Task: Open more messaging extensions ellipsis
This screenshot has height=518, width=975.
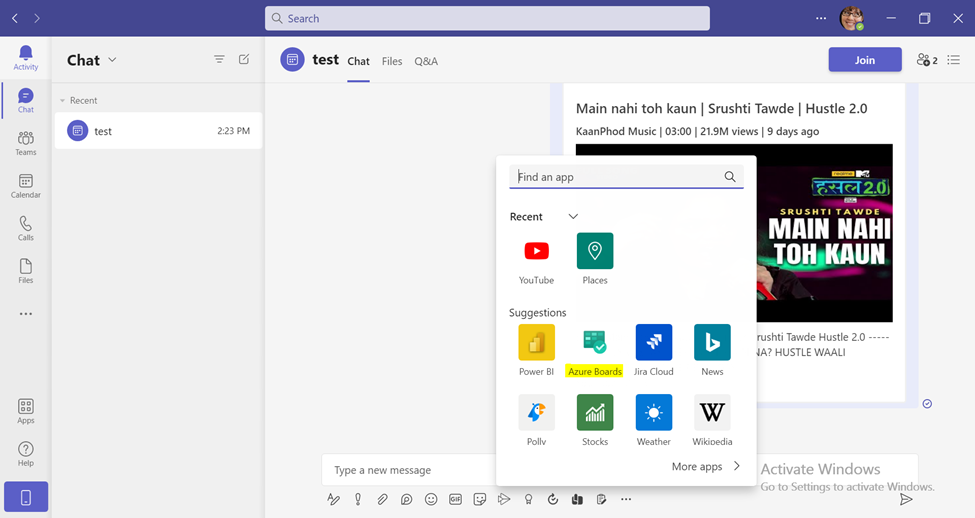Action: [626, 499]
